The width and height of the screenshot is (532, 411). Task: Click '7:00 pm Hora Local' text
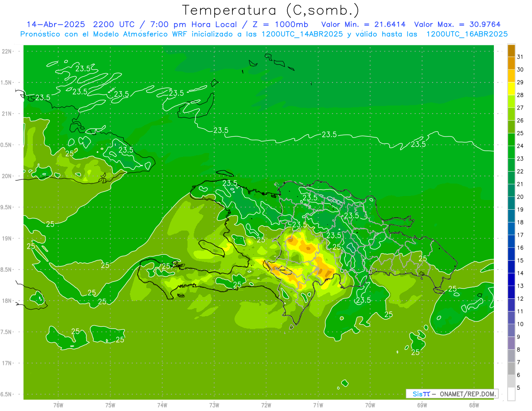point(194,24)
